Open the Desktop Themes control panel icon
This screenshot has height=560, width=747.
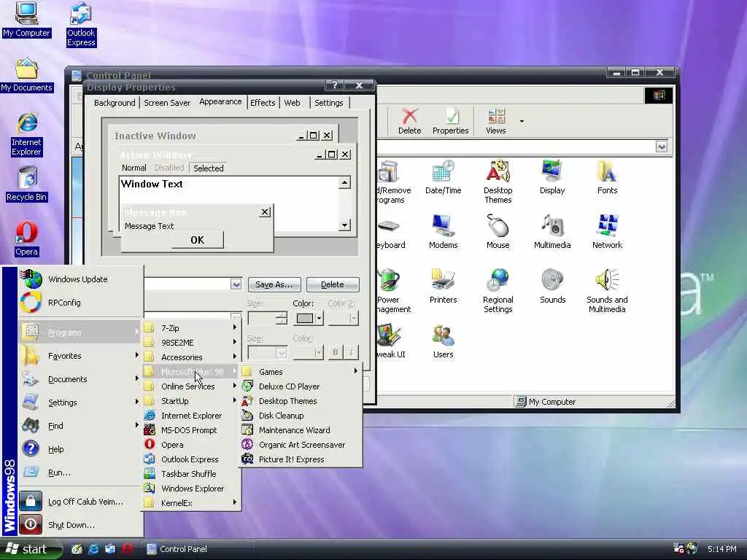click(498, 182)
